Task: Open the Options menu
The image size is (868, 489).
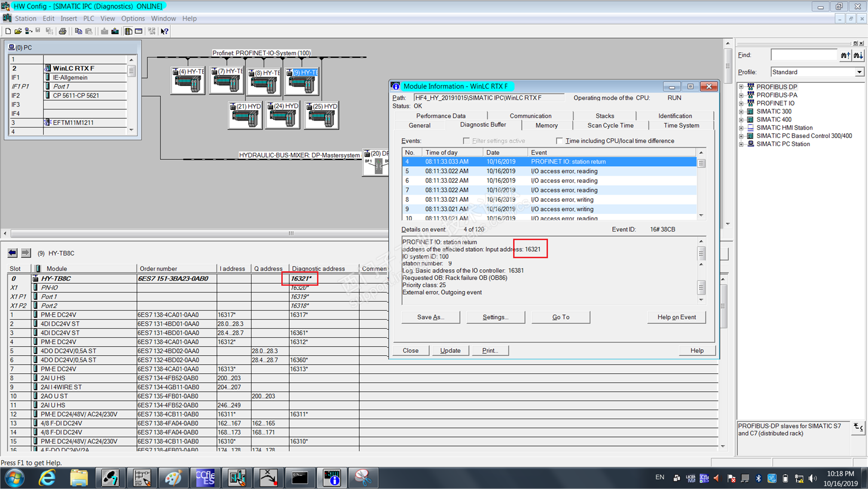Action: click(133, 19)
